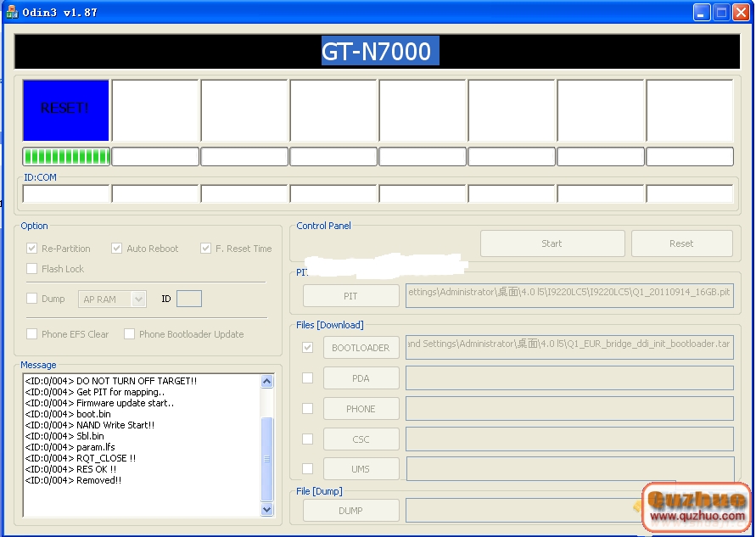Click Message log scroll down arrow

pos(266,509)
